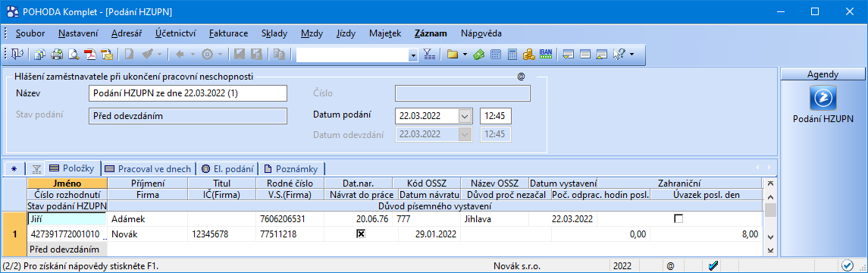The width and height of the screenshot is (868, 273).
Task: Toggle the Návrat do práce checkbox
Action: [361, 234]
